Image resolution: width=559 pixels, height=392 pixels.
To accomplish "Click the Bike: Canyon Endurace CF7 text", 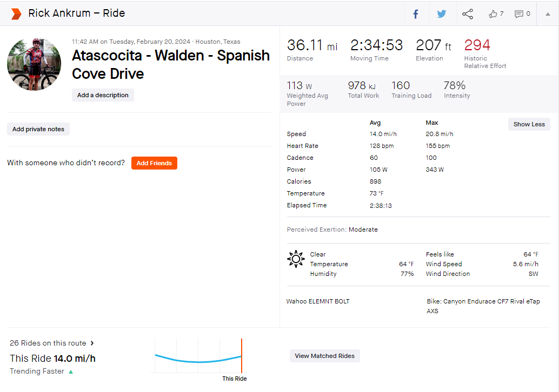I will click(x=483, y=306).
